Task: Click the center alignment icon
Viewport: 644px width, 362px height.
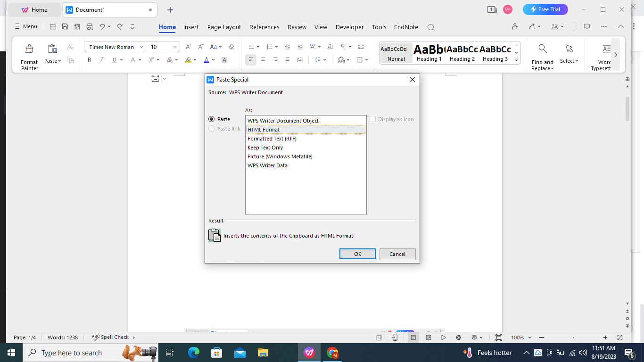Action: (263, 60)
